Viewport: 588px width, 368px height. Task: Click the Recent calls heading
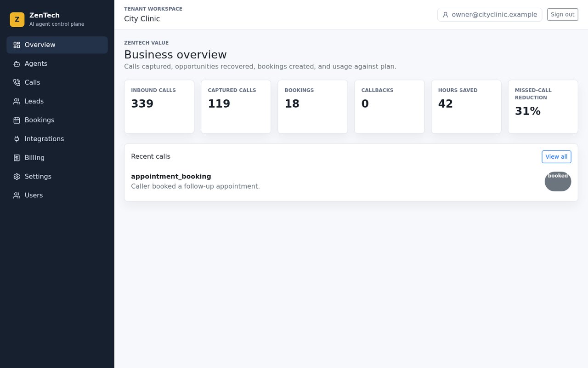tap(151, 157)
